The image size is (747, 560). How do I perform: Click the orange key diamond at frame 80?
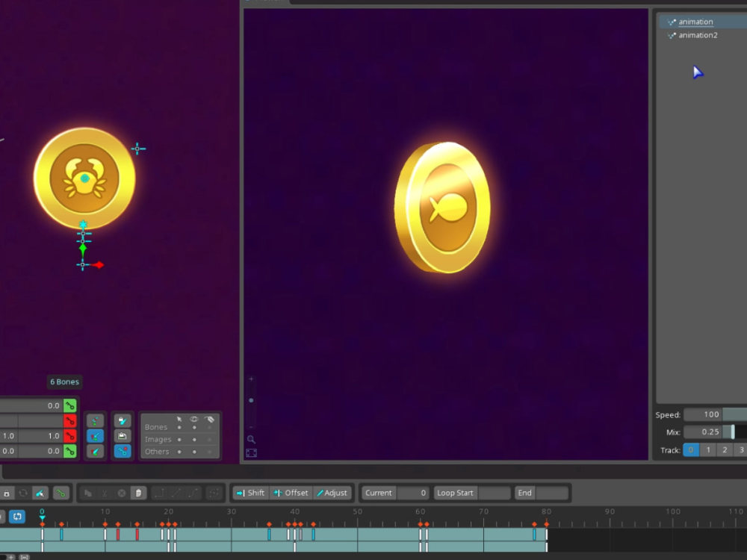point(547,524)
